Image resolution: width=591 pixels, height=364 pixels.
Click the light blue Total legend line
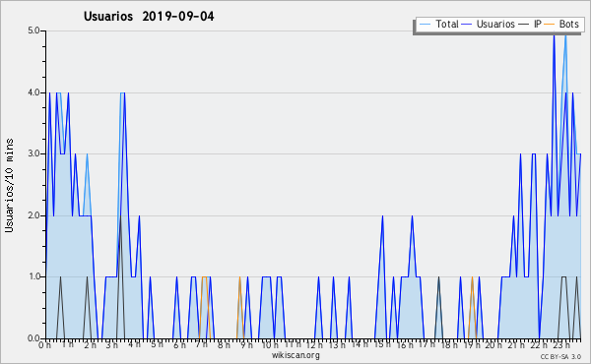(x=425, y=25)
